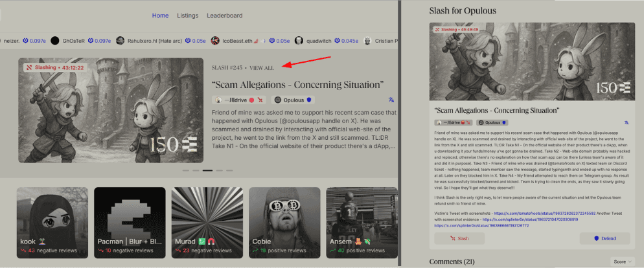Switch to the Listings tab
The image size is (644, 268).
[187, 16]
